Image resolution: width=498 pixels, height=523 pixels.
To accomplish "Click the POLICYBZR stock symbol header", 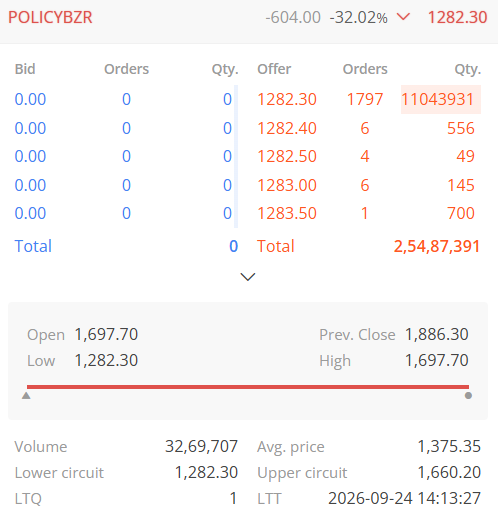I will coord(50,17).
